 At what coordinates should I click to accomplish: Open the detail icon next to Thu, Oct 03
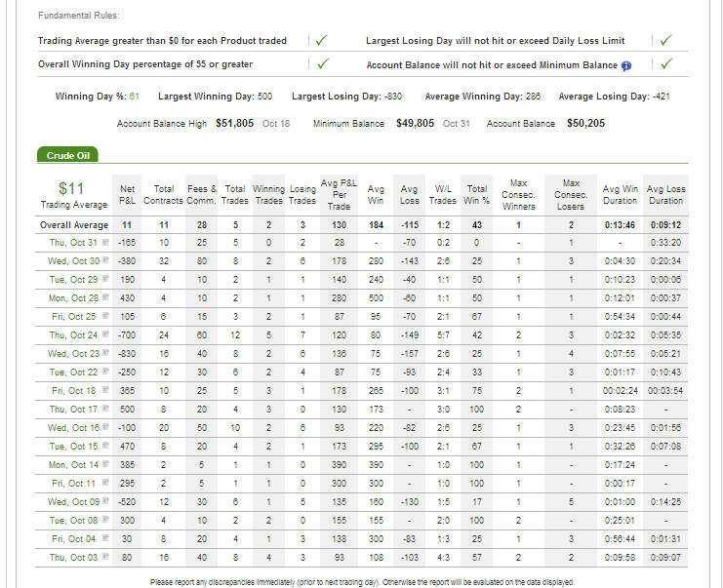105,557
